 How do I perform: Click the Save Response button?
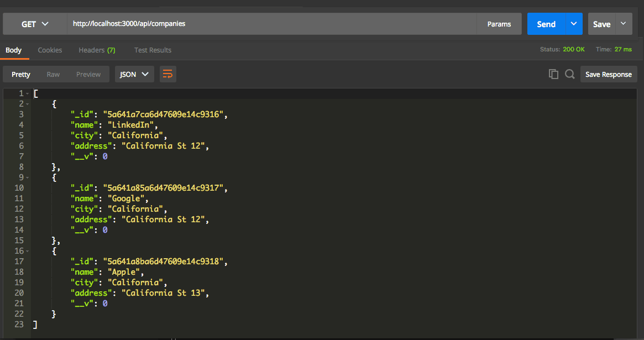pyautogui.click(x=609, y=74)
